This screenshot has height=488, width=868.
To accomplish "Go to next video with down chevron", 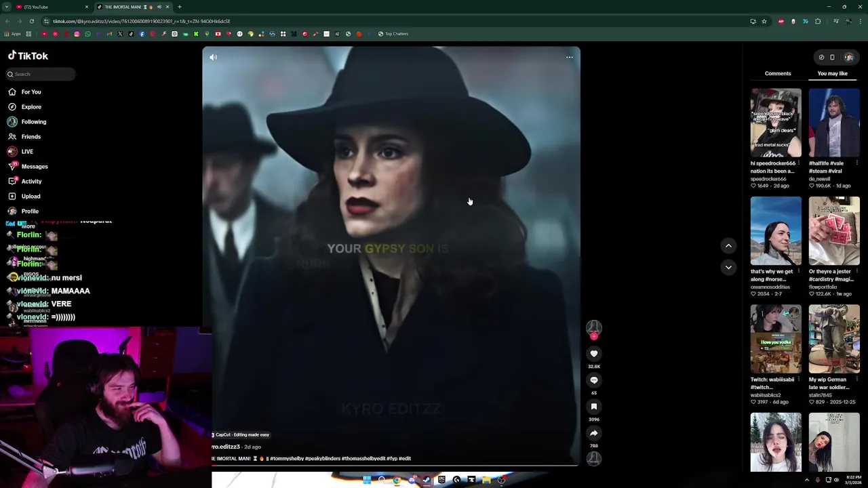I will (728, 268).
